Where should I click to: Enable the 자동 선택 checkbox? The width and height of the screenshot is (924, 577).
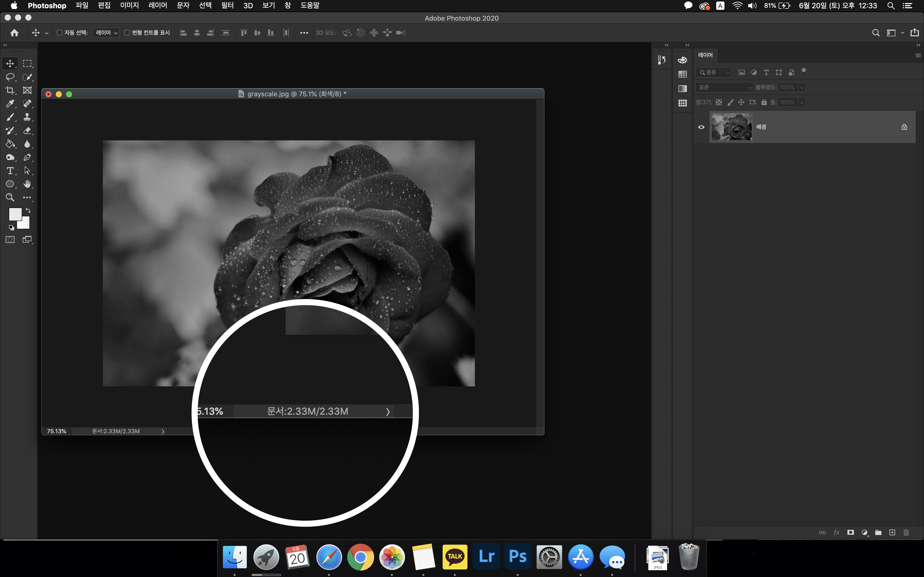pos(60,33)
